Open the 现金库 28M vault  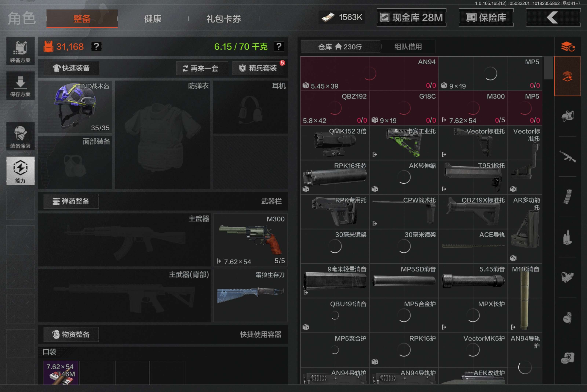pos(411,17)
